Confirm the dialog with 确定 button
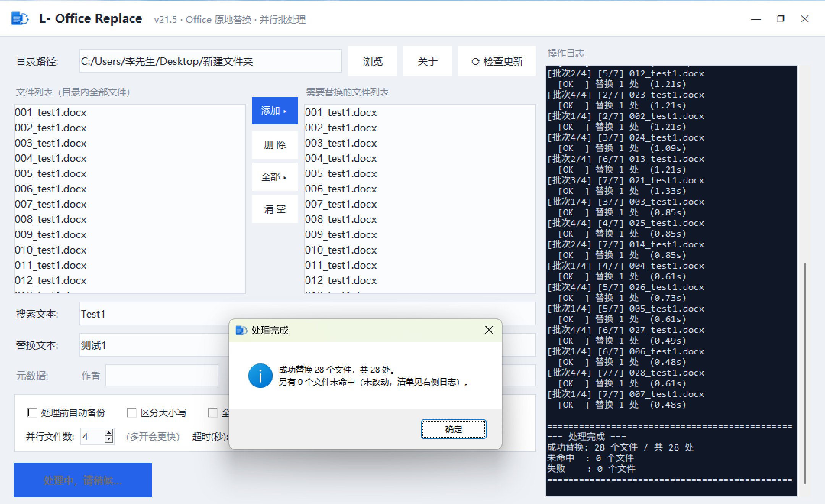The image size is (825, 504). pyautogui.click(x=453, y=429)
